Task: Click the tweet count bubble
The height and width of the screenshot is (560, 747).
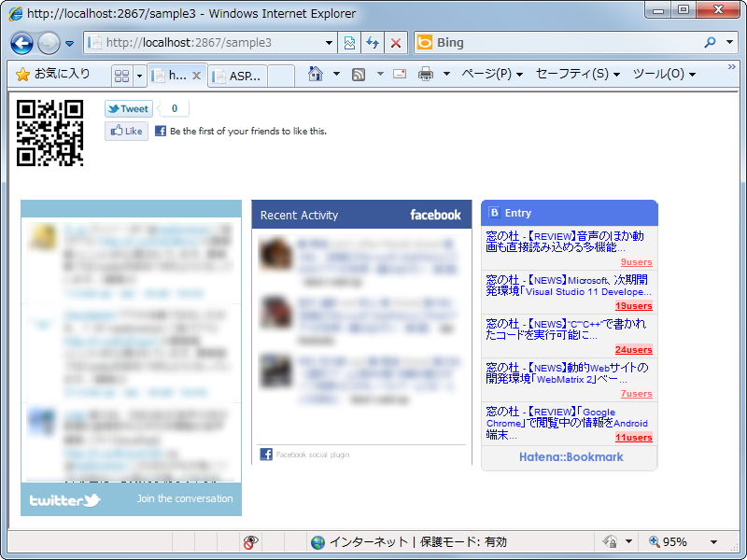Action: point(174,108)
